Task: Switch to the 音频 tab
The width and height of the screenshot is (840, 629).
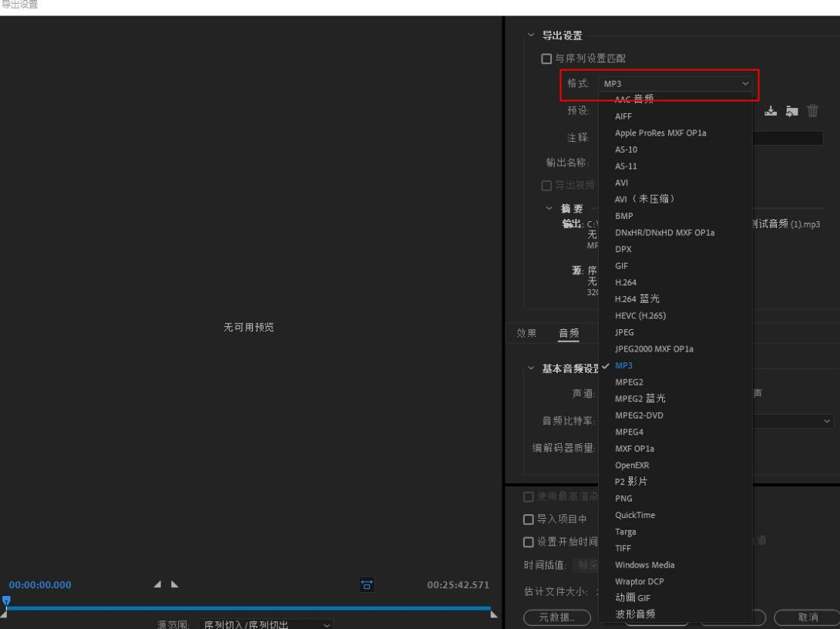Action: point(568,333)
